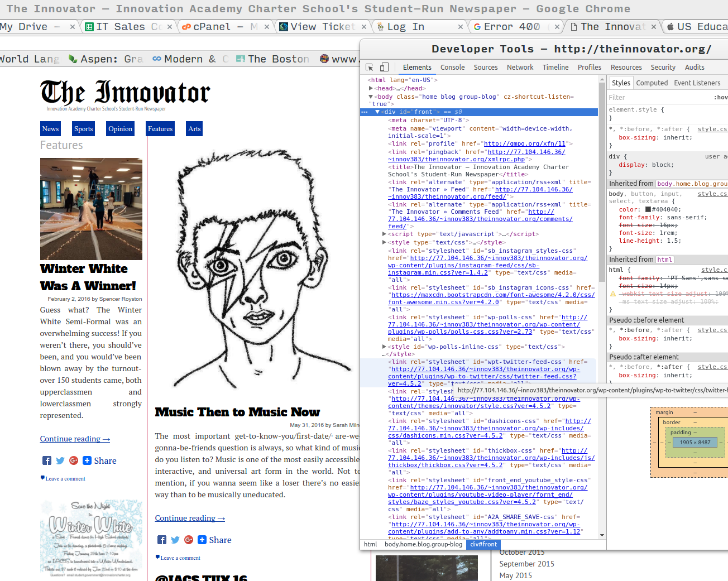This screenshot has width=728, height=581.
Task: Close the Log In browser tab
Action: 461,27
